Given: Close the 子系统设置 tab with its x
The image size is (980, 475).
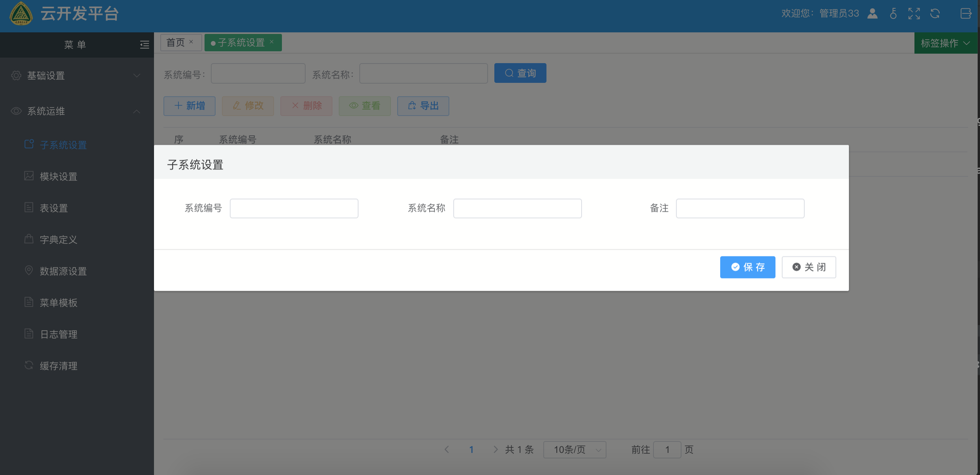Looking at the screenshot, I should [272, 42].
